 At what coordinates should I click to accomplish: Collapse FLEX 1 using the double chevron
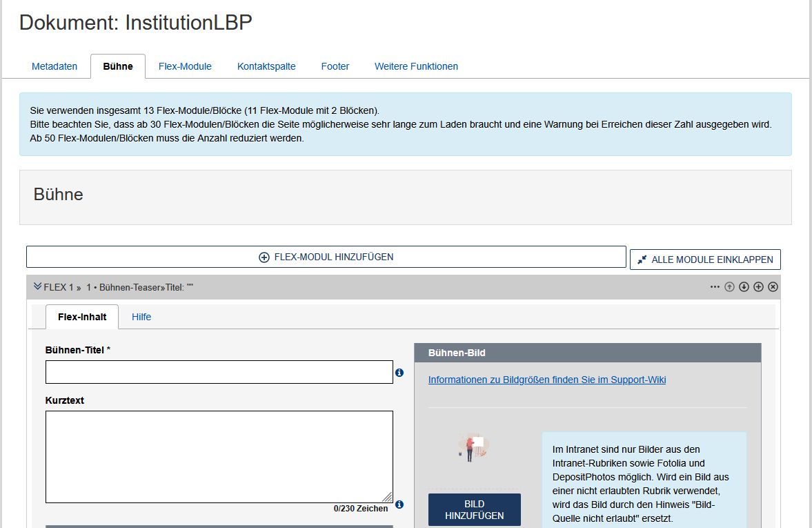pyautogui.click(x=37, y=286)
